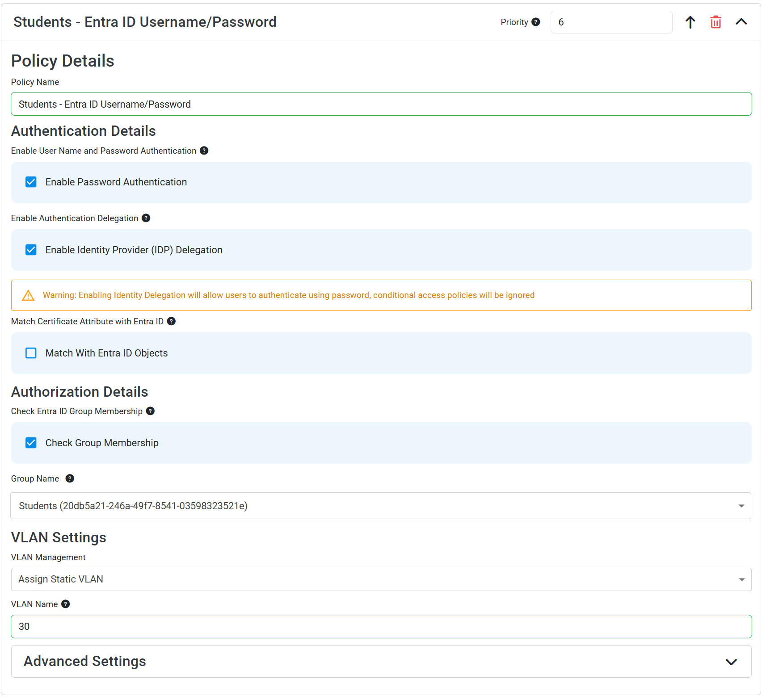The height and width of the screenshot is (700, 762).
Task: Open help for Match Certificate Attribute with Entra ID
Action: click(x=171, y=321)
